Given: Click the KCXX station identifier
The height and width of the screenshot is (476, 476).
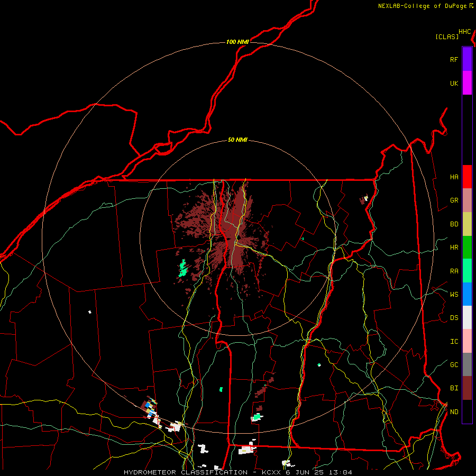Looking at the screenshot, I should (x=271, y=472).
